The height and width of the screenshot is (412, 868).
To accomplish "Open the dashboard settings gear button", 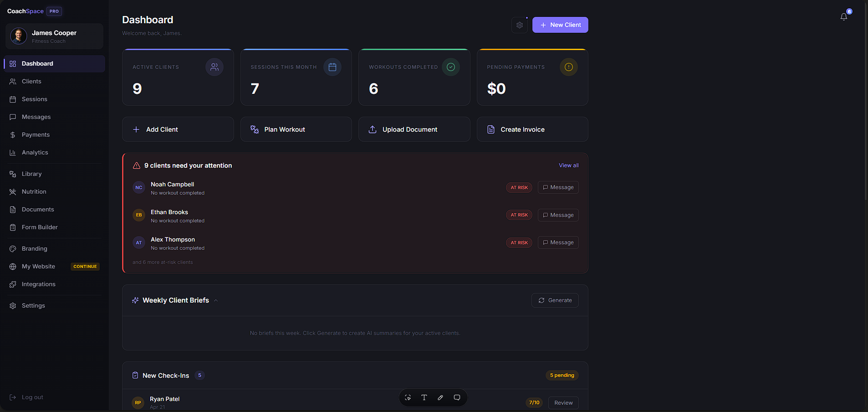I will [520, 25].
